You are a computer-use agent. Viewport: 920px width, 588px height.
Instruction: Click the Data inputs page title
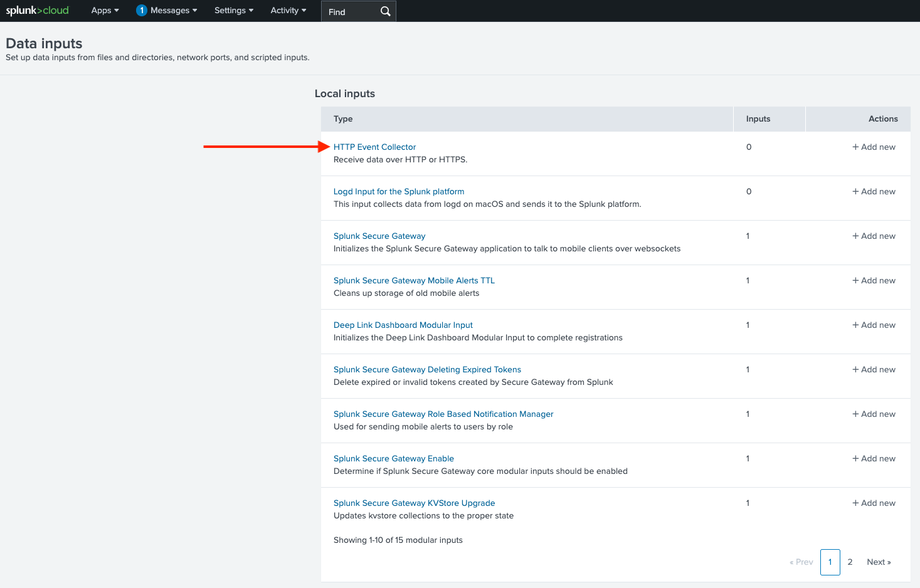(44, 43)
